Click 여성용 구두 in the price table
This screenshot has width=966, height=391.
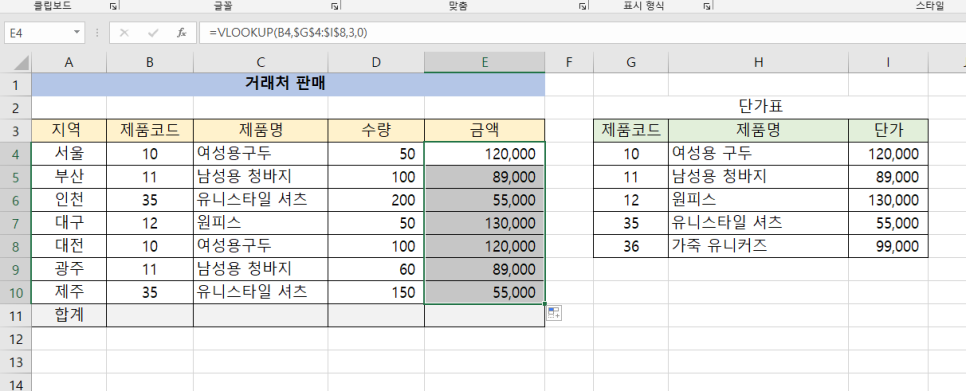(758, 153)
